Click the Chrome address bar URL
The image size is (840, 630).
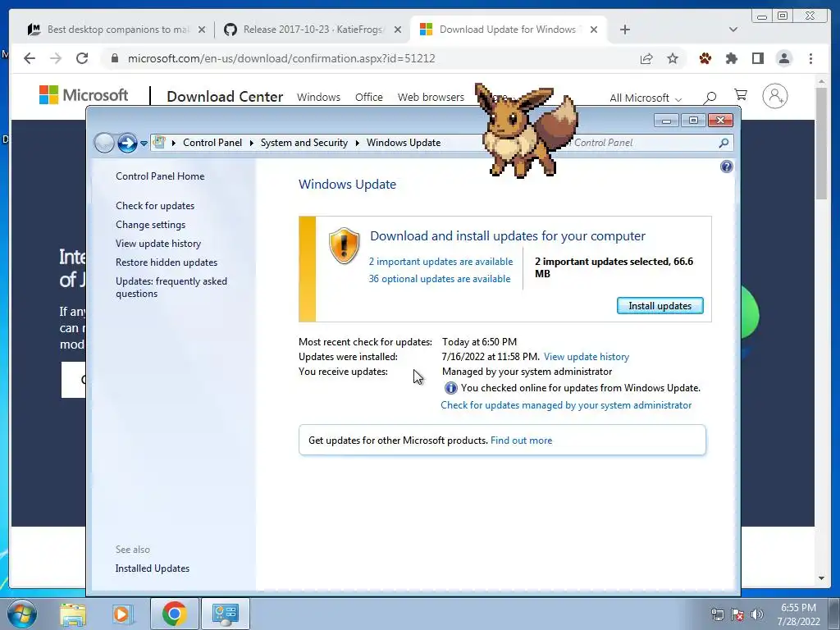coord(281,58)
